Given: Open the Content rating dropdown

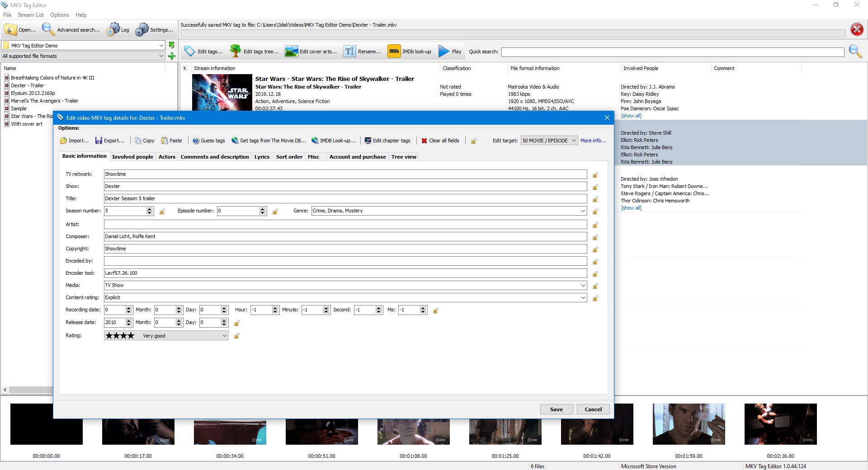Looking at the screenshot, I should [583, 297].
